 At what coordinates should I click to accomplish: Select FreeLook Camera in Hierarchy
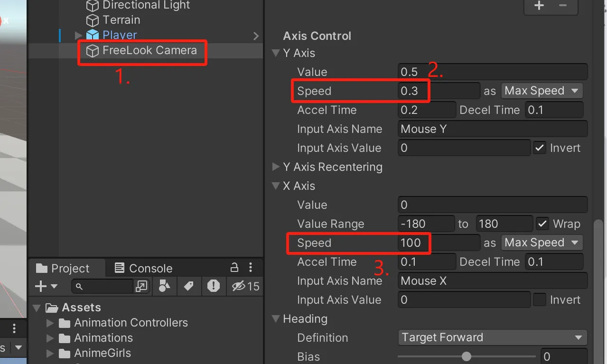[x=149, y=50]
